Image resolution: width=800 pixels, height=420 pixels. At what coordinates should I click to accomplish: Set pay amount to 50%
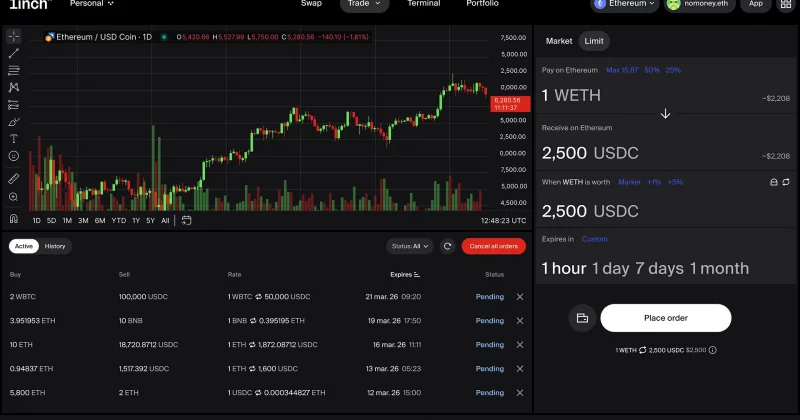click(x=652, y=70)
